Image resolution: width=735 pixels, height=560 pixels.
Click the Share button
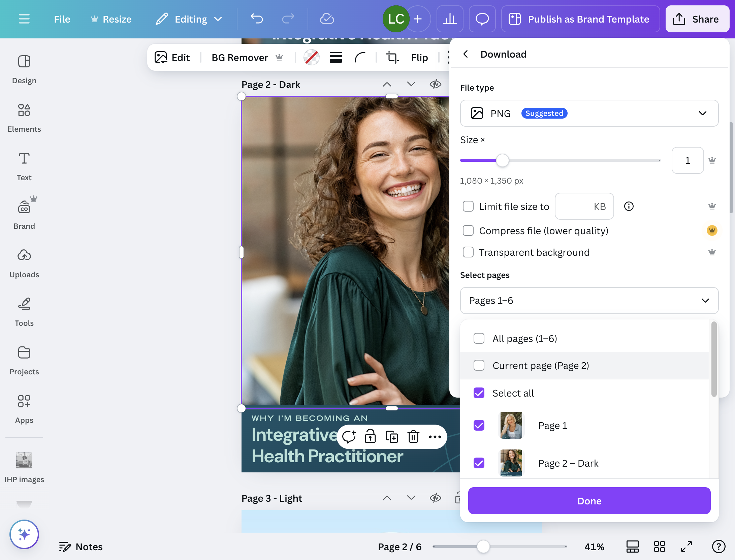point(697,19)
